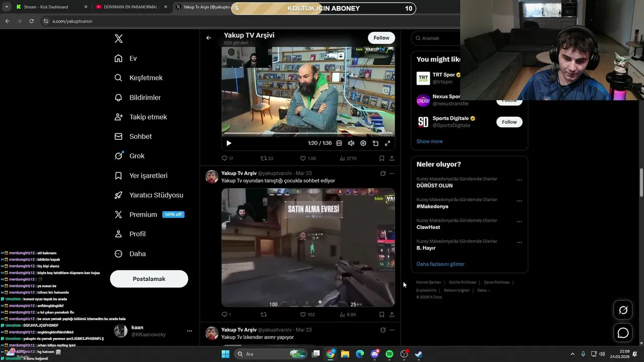Viewport: 644px width, 362px height.
Task: Open the Sohbet envelope icon
Action: [119, 136]
